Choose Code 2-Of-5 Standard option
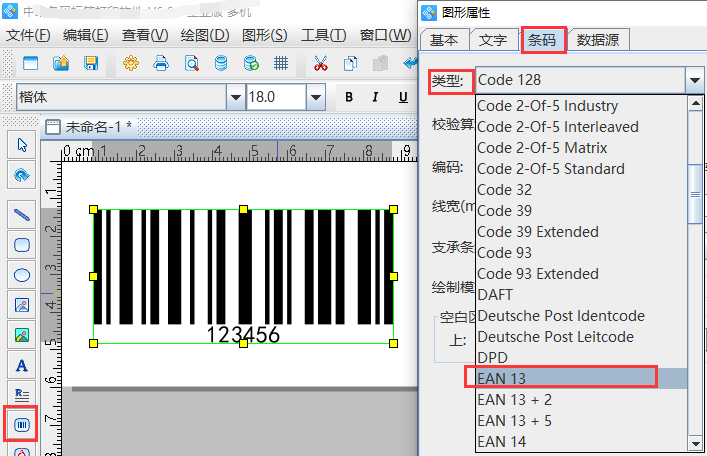 click(x=582, y=169)
